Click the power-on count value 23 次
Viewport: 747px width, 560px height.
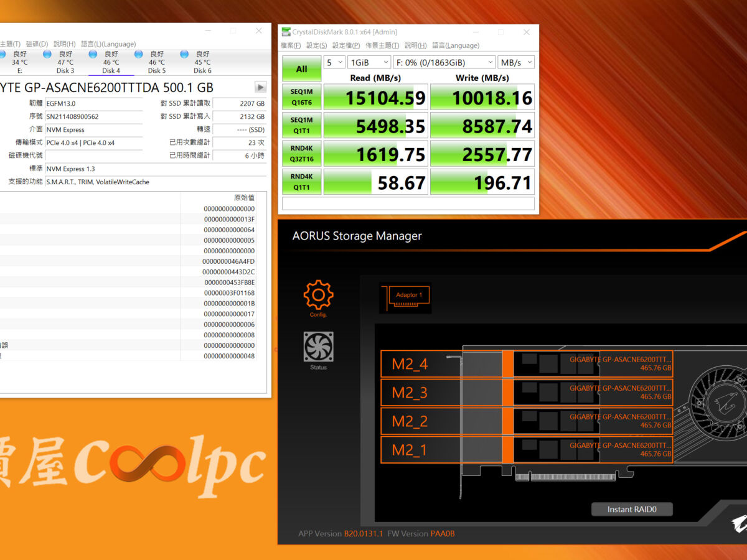point(240,142)
